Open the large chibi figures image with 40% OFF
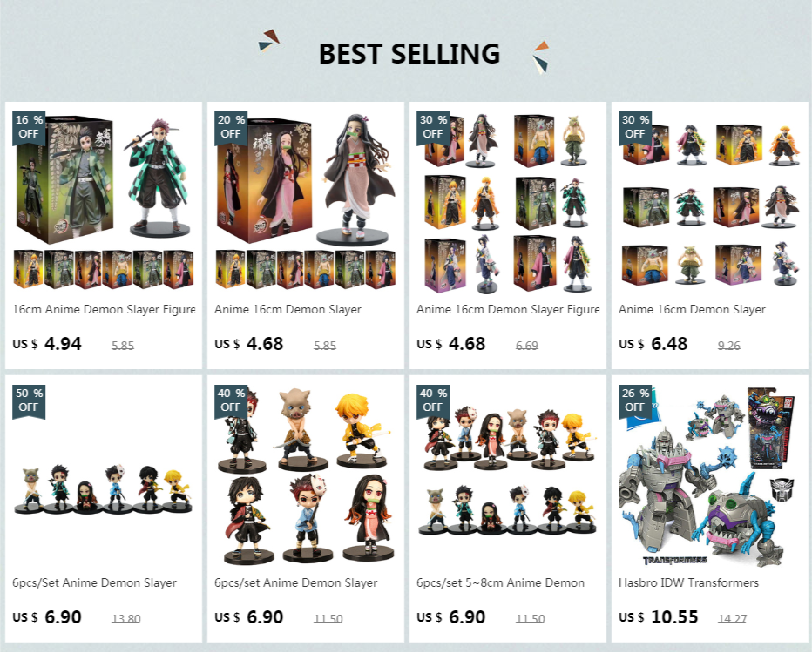This screenshot has height=653, width=812. pos(306,475)
